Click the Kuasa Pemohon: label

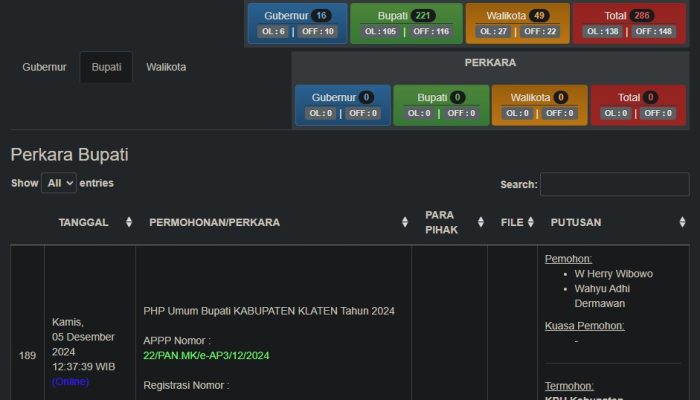tap(584, 326)
